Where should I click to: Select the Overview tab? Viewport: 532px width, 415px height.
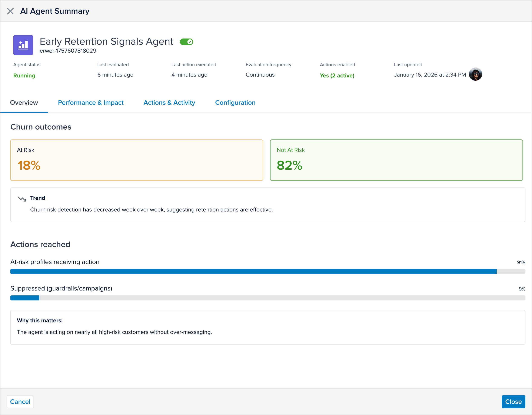pos(24,103)
